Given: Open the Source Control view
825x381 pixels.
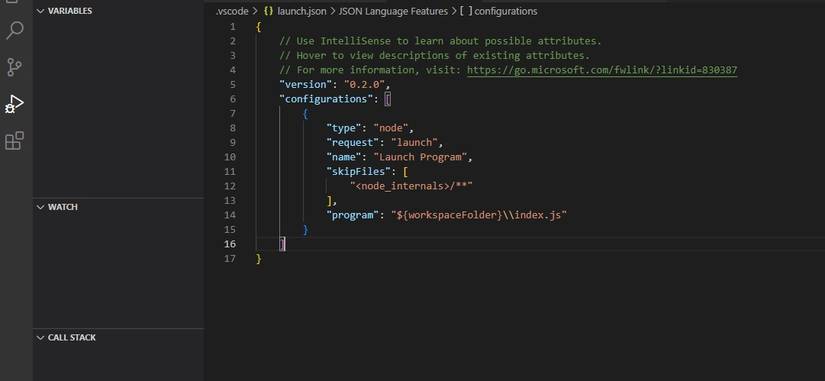Looking at the screenshot, I should [14, 67].
